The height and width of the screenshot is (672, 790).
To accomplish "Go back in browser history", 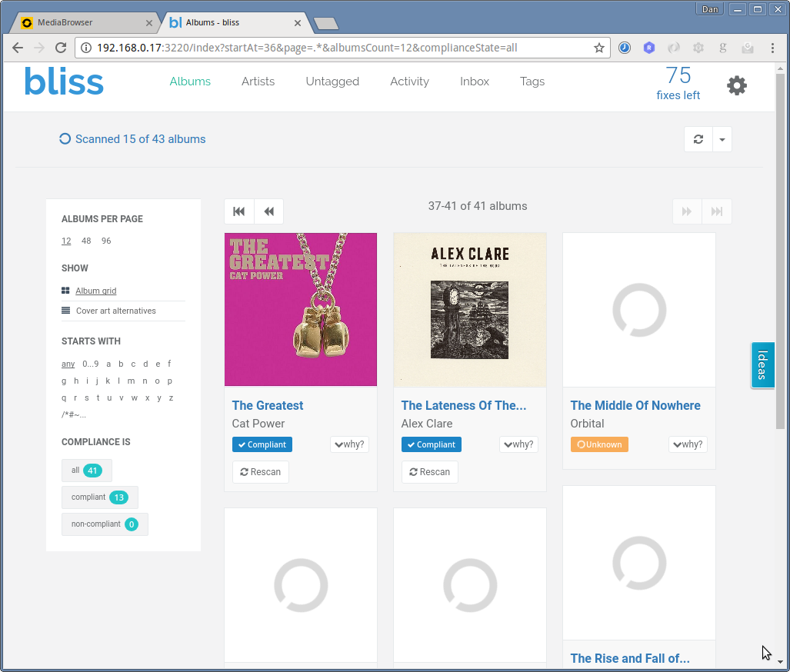I will point(18,48).
